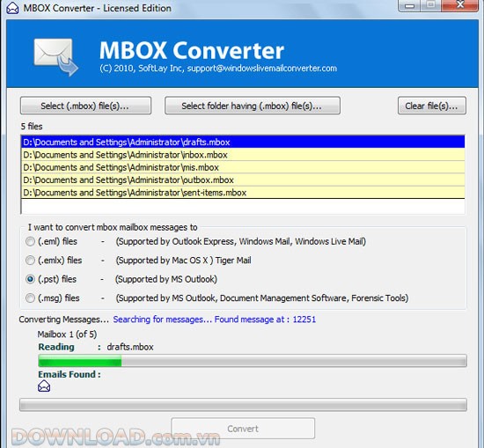Screen dimensions: 484x448
Task: Choose the (.msg) files radio option
Action: coord(30,298)
